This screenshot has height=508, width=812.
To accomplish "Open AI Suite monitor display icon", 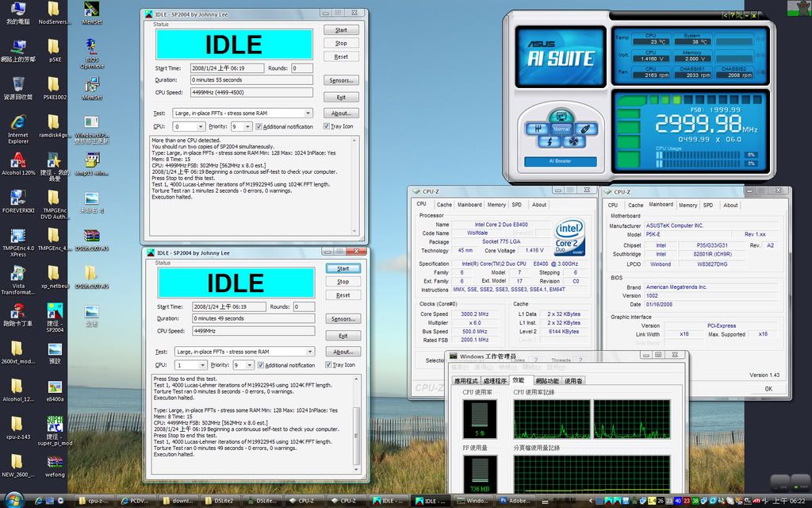I will coord(561,115).
